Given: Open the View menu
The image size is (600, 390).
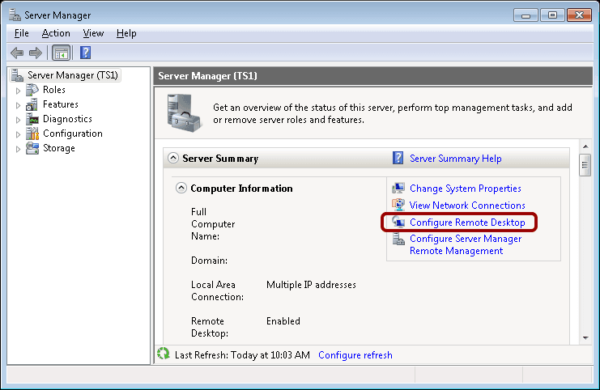Looking at the screenshot, I should (x=93, y=33).
